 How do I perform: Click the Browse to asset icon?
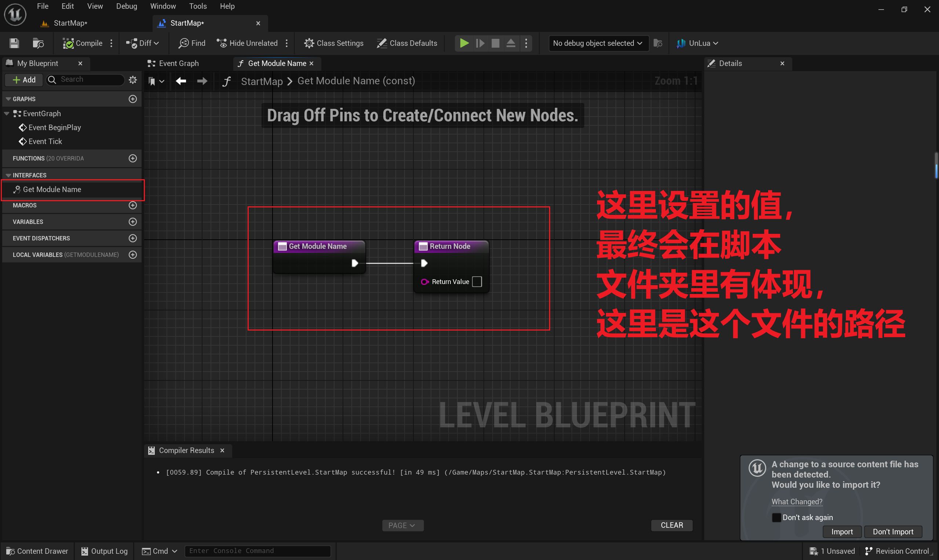tap(38, 43)
